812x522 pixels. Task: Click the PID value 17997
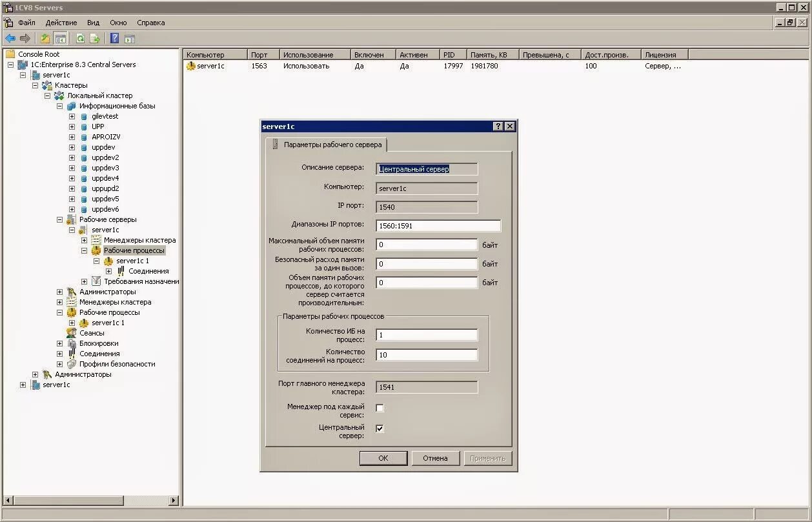coord(453,66)
